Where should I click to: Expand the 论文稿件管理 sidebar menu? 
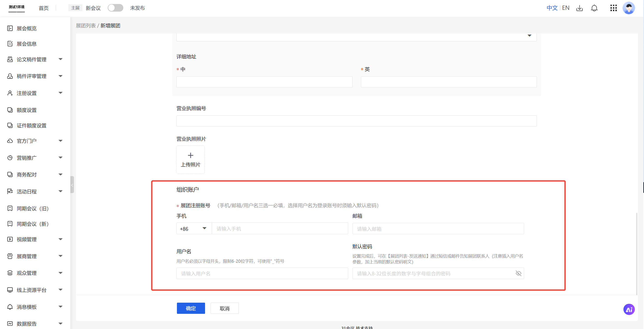60,59
